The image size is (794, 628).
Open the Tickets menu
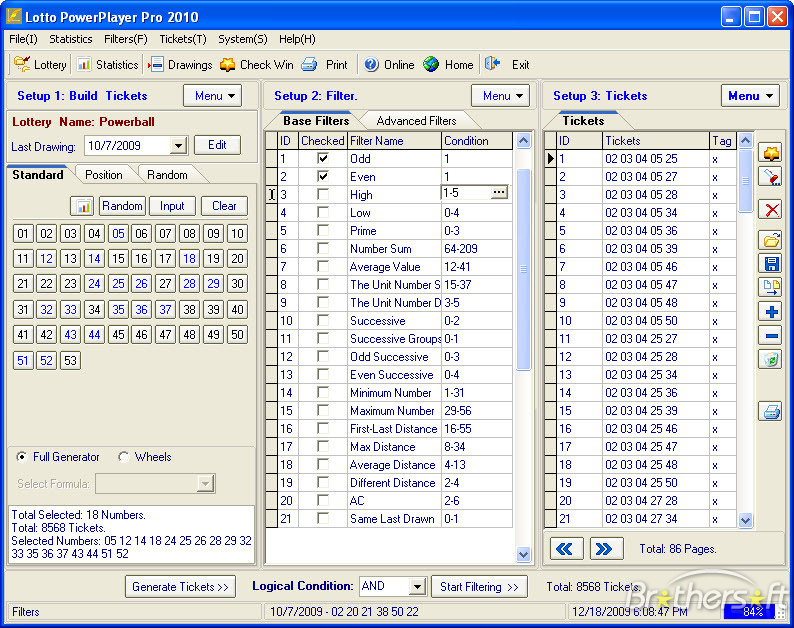183,39
